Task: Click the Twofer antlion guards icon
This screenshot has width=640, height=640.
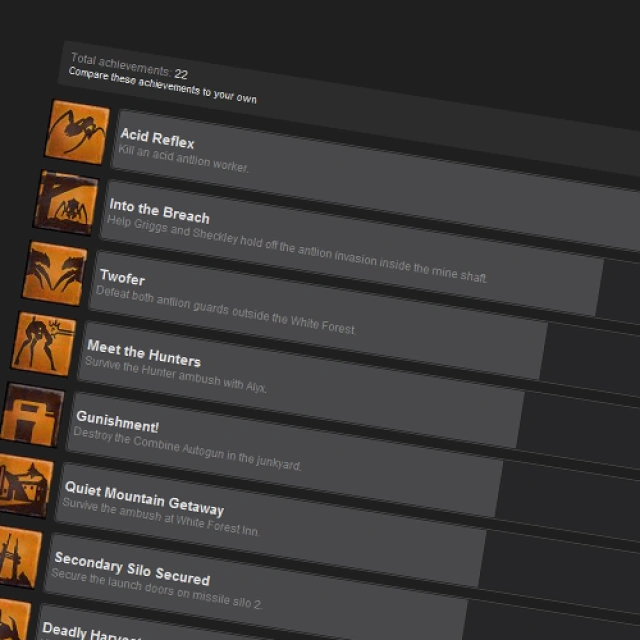Action: click(55, 273)
